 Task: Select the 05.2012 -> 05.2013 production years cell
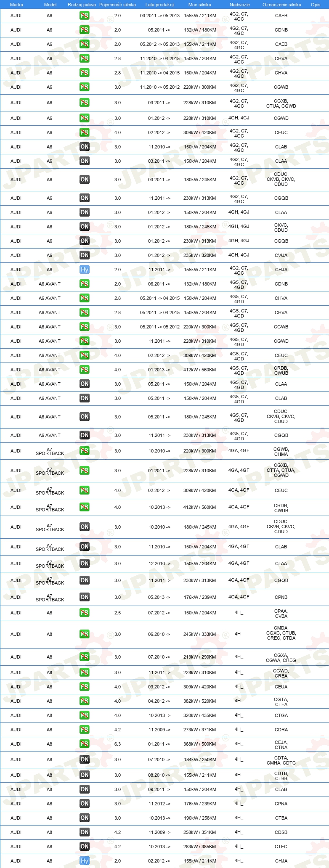click(x=160, y=44)
